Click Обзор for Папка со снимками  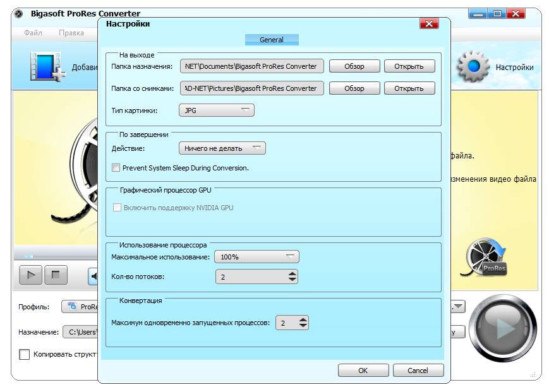coord(354,88)
